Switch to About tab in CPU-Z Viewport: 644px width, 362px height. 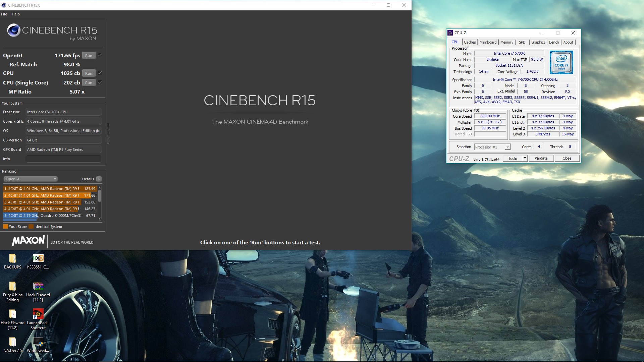coord(568,42)
